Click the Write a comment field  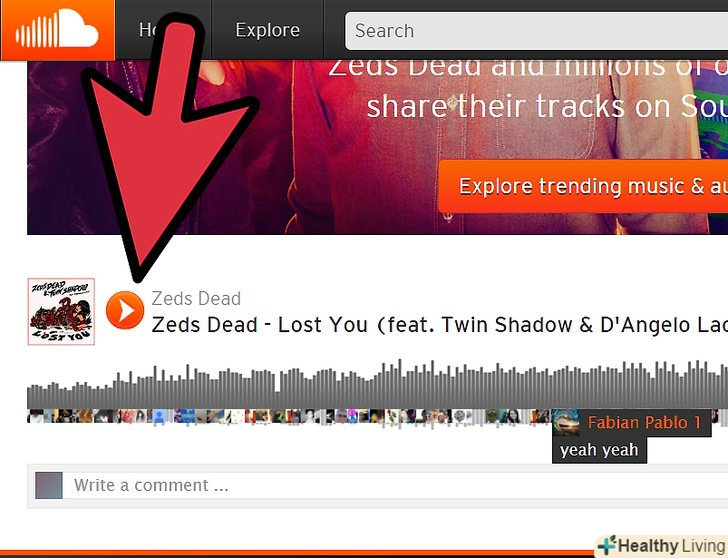(x=395, y=486)
